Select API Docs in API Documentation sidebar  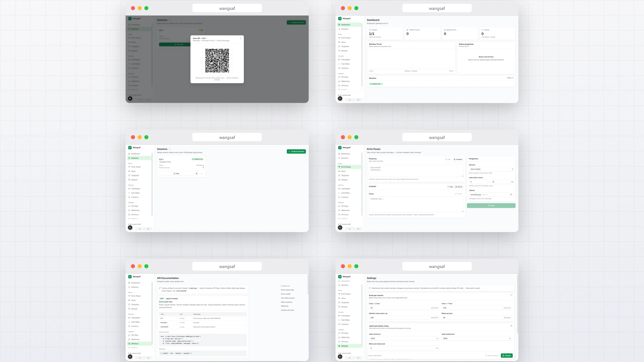pos(140,344)
